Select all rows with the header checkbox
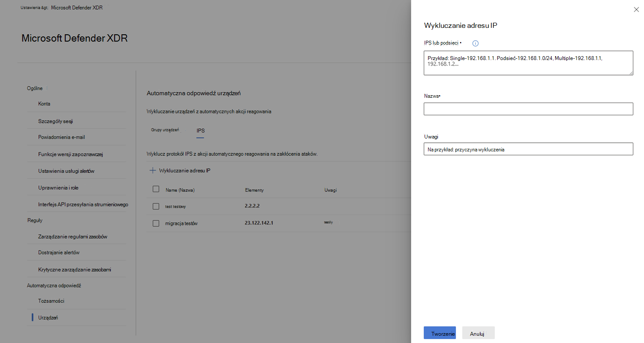Viewport: 644px width, 343px height. [x=156, y=189]
